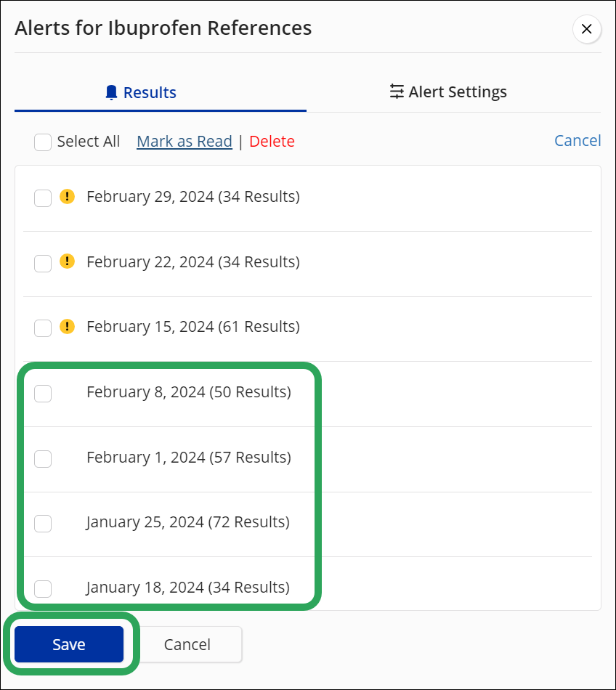The height and width of the screenshot is (690, 616).
Task: Check the January 18, 2024 checkbox
Action: (43, 588)
